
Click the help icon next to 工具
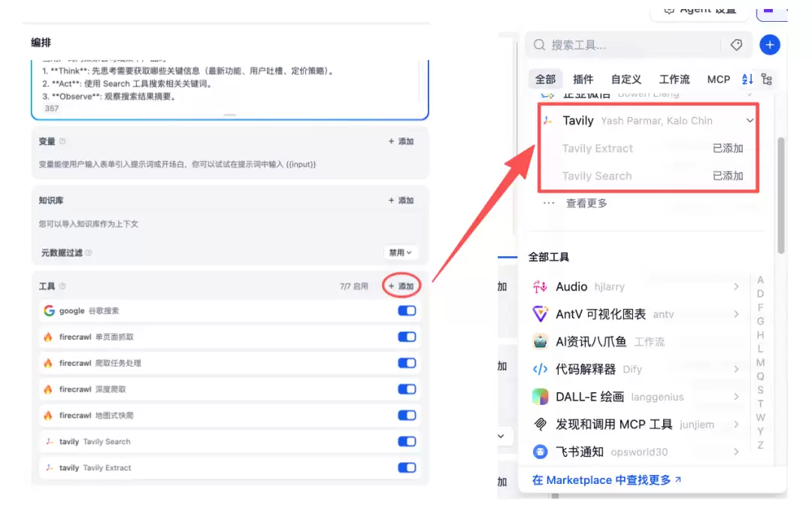click(x=62, y=286)
